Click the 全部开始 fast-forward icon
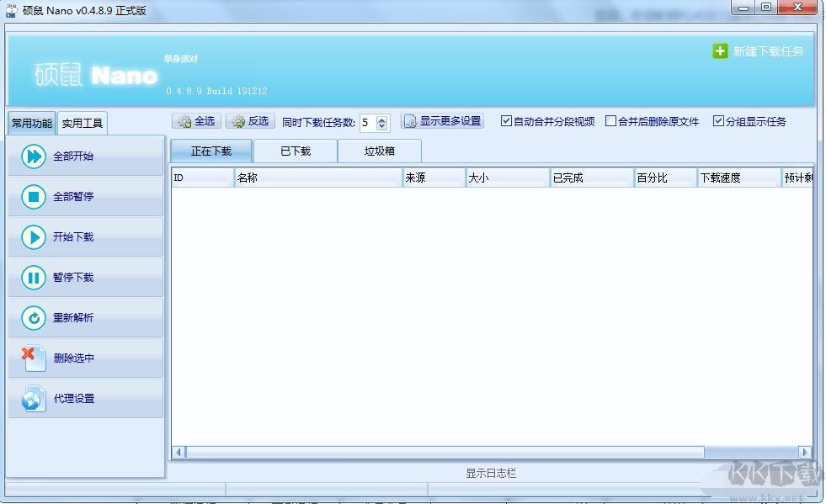 34,157
